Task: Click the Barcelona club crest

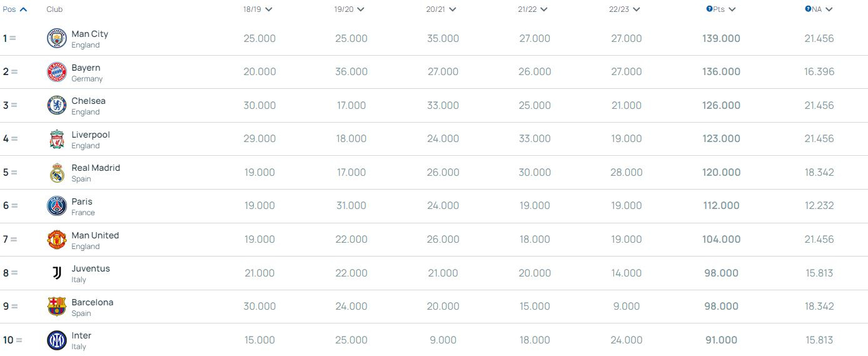Action: pyautogui.click(x=57, y=307)
